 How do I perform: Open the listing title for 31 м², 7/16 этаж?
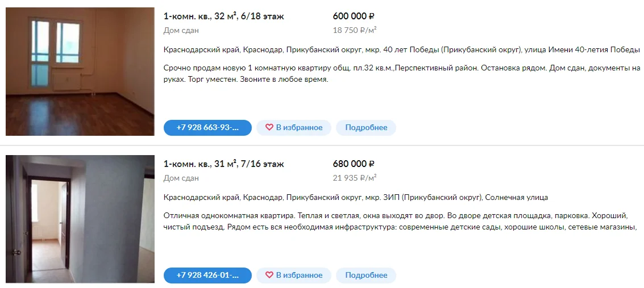[223, 164]
